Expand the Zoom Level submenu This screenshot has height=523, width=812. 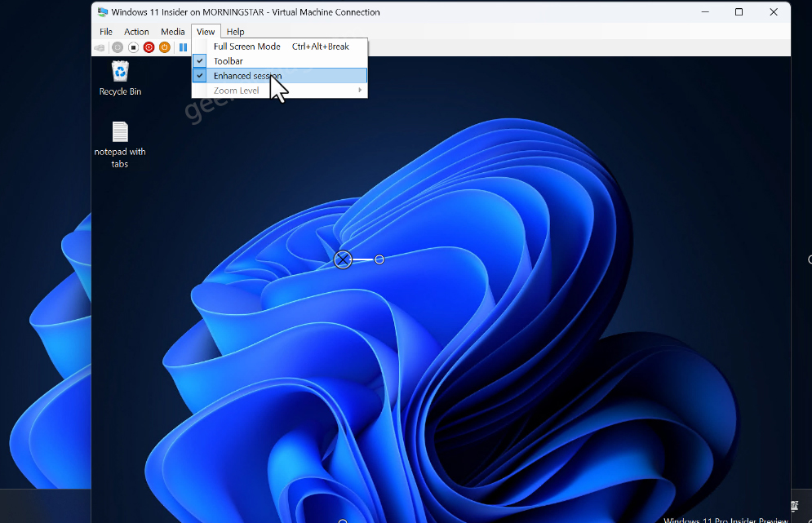click(x=280, y=91)
